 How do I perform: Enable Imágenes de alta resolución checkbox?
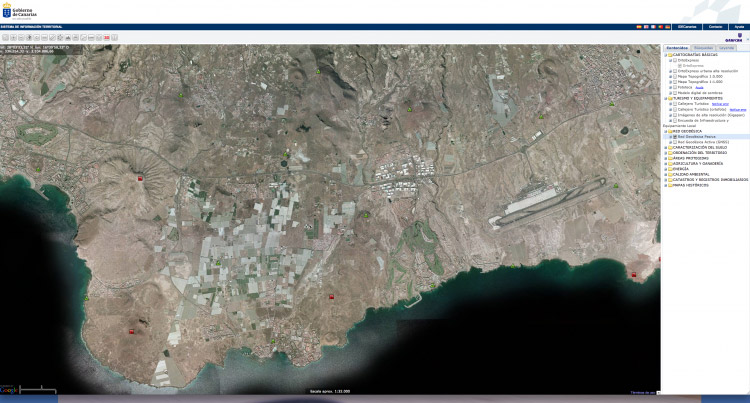click(675, 115)
